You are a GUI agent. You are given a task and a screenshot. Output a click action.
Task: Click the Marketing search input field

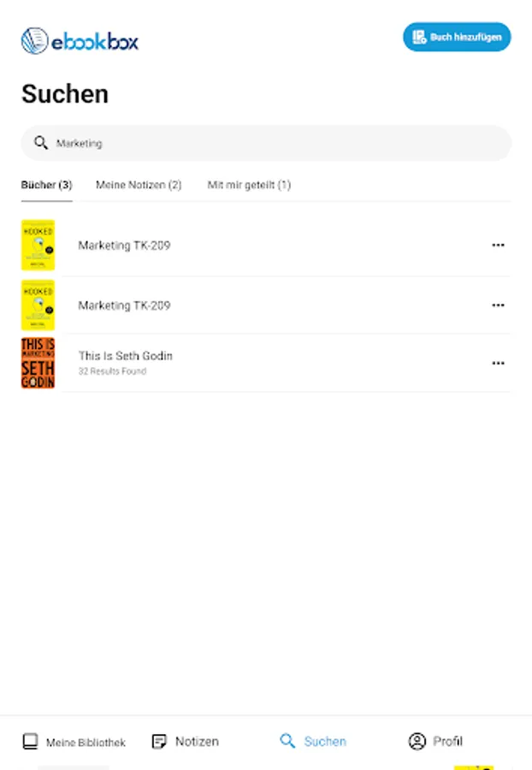tap(274, 143)
